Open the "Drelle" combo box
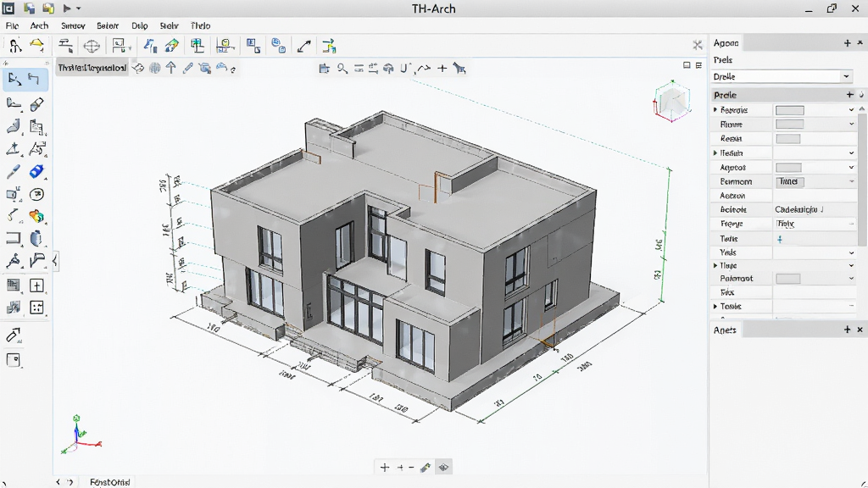Screen dimensions: 868x488 pos(782,76)
